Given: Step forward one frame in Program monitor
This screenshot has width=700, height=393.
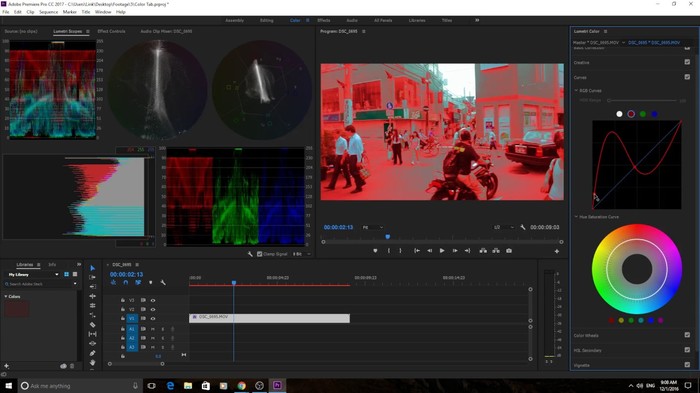Looking at the screenshot, I should point(454,251).
